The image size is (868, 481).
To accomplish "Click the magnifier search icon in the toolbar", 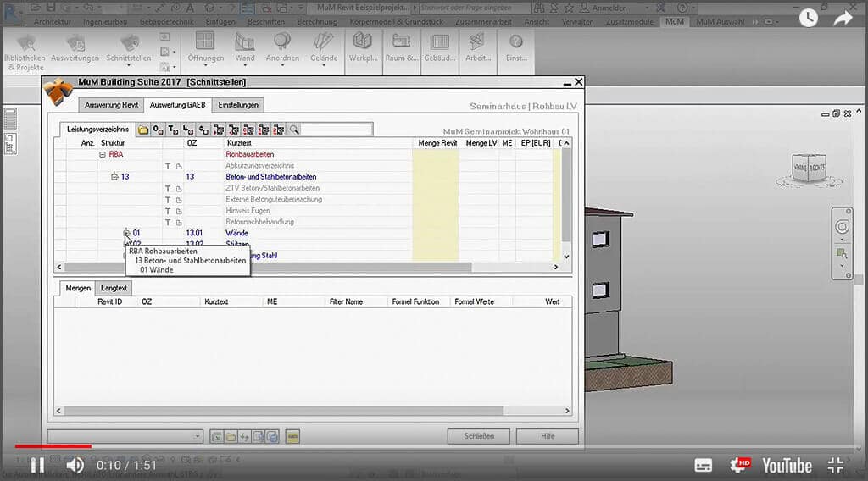I will point(294,130).
